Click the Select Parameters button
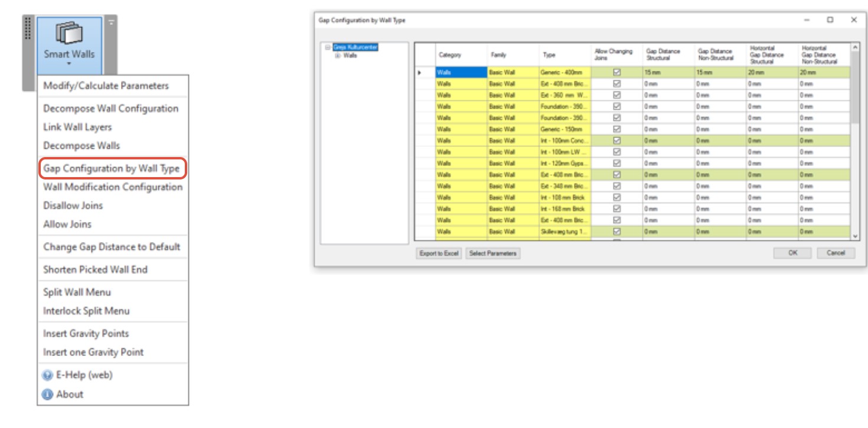The width and height of the screenshot is (868, 428). tap(492, 254)
